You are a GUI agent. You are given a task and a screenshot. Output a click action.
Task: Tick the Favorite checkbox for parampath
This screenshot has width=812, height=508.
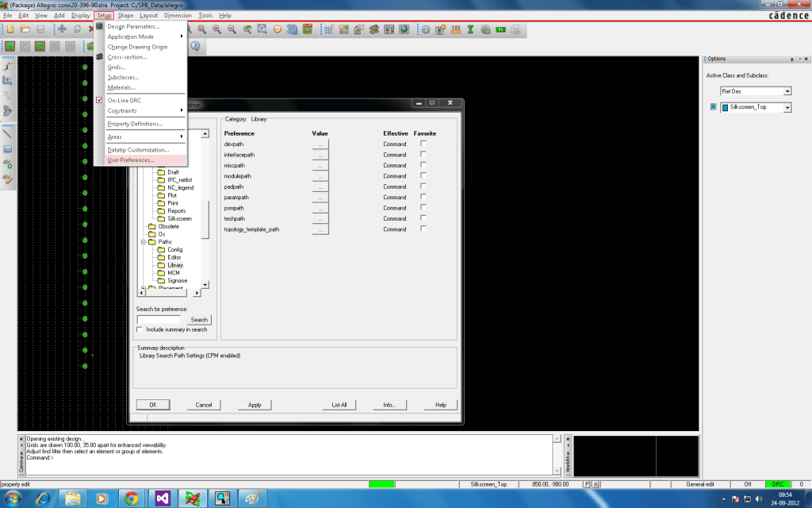(x=423, y=197)
